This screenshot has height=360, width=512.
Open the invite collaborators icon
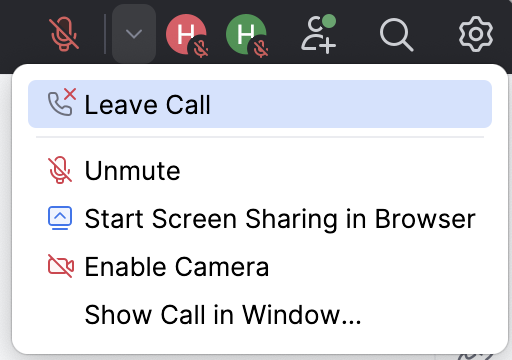[x=318, y=34]
